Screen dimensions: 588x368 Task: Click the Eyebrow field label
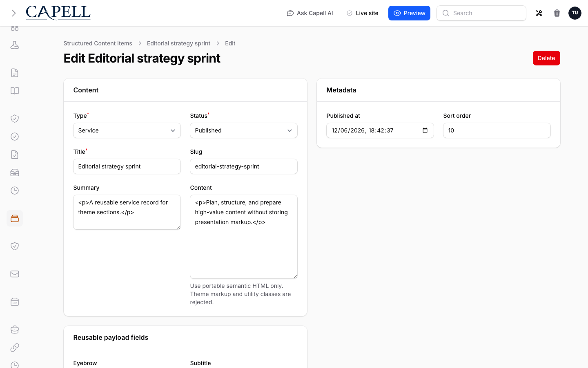tap(85, 363)
